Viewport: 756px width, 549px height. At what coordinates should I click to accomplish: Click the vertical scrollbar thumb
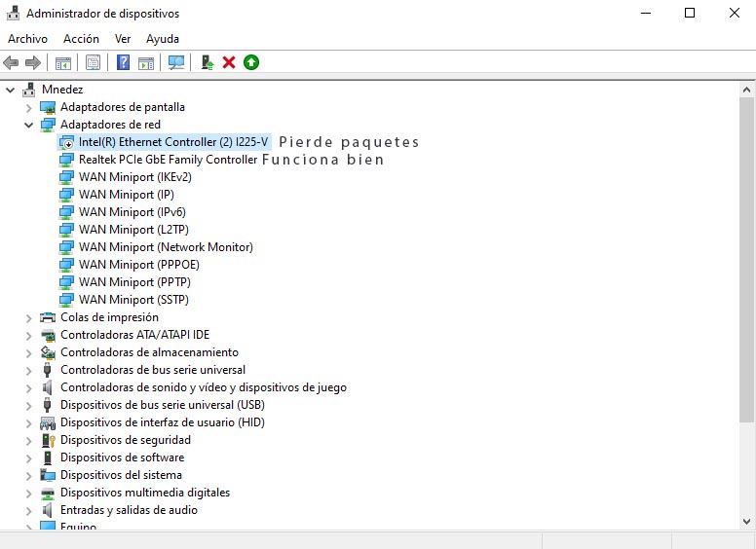[747, 262]
